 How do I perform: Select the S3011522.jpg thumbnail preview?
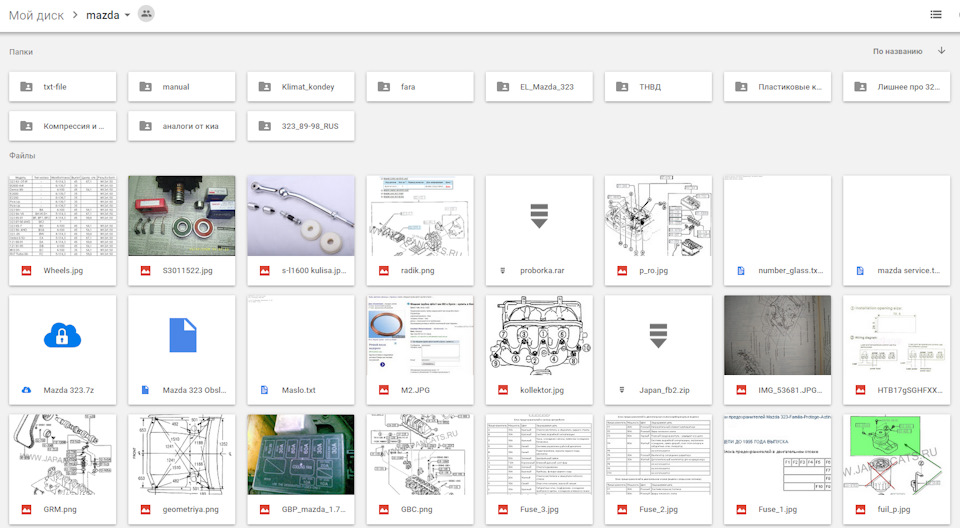pyautogui.click(x=181, y=216)
